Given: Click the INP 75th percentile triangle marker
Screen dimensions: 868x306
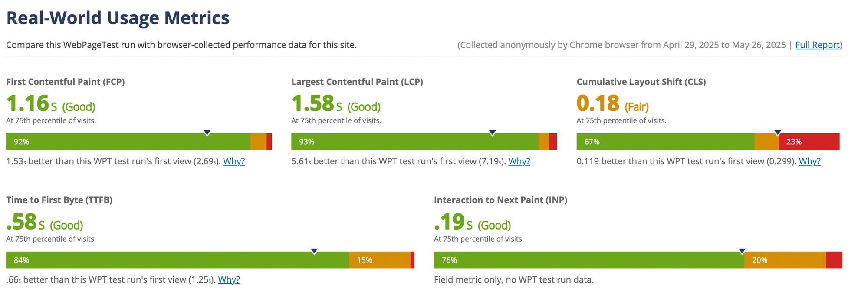Looking at the screenshot, I should 742,251.
